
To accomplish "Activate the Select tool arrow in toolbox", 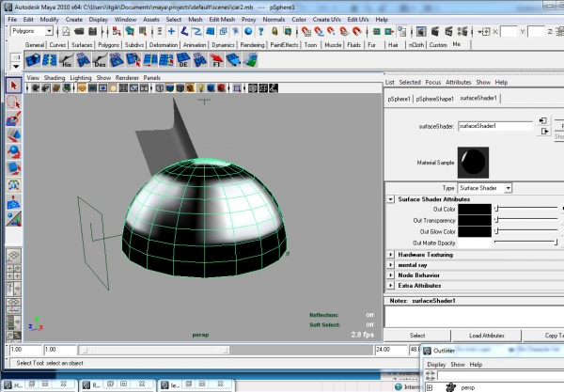I will [x=14, y=86].
